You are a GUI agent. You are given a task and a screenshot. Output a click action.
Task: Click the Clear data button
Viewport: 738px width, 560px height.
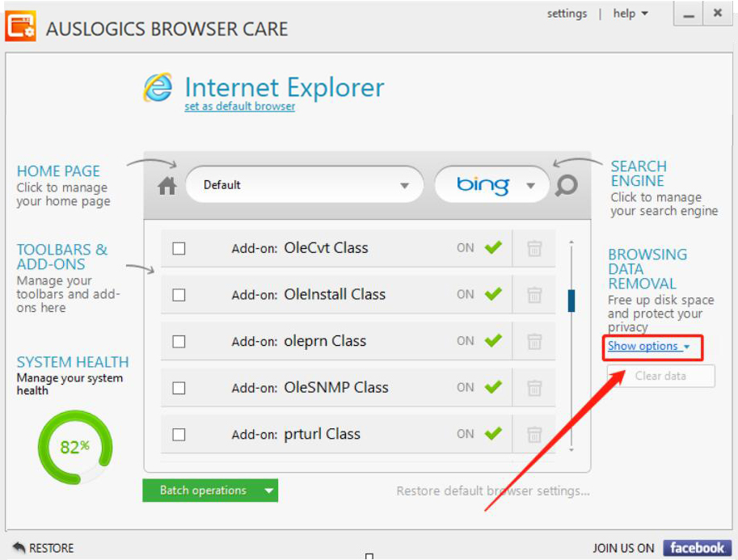click(661, 376)
